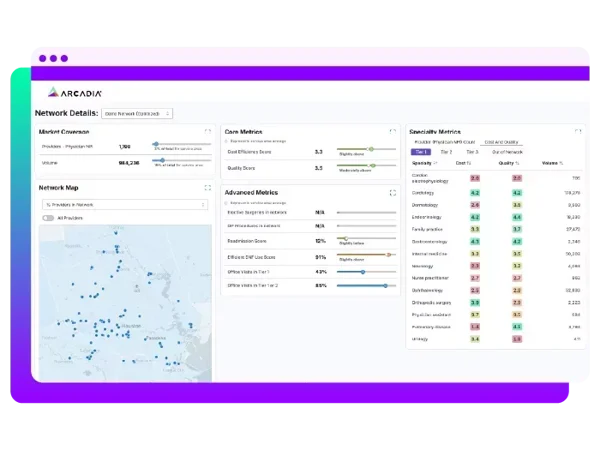The width and height of the screenshot is (600, 450).
Task: Click the Urology quality score badge
Action: click(x=517, y=339)
